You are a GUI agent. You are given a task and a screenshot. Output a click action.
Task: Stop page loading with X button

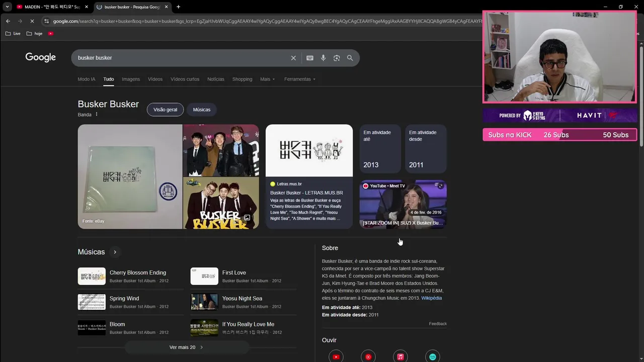coord(32,21)
